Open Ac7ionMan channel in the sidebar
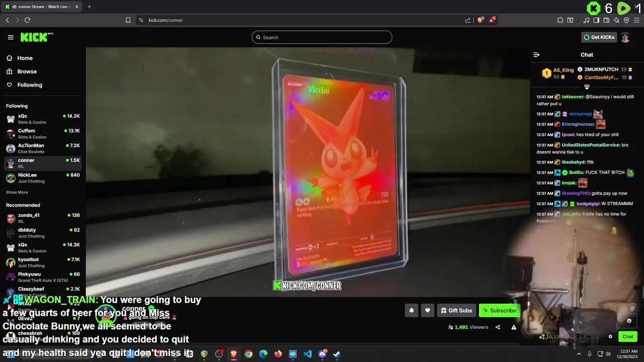The image size is (644, 362). 43,148
